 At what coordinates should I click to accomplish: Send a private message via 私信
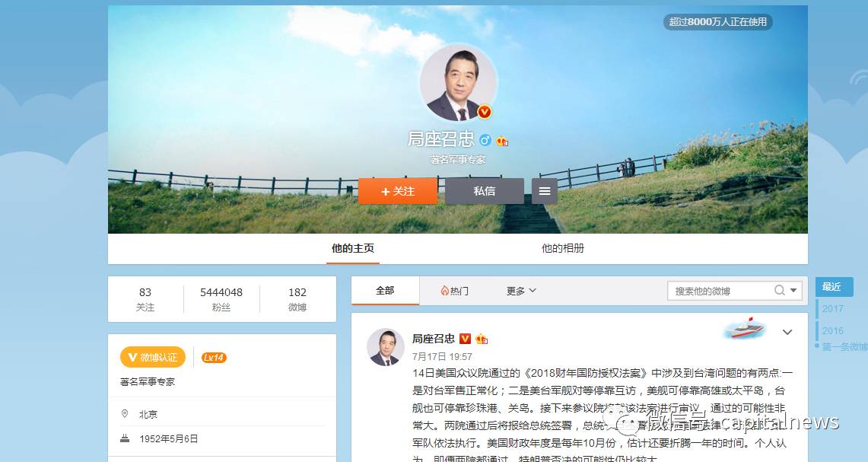(485, 191)
